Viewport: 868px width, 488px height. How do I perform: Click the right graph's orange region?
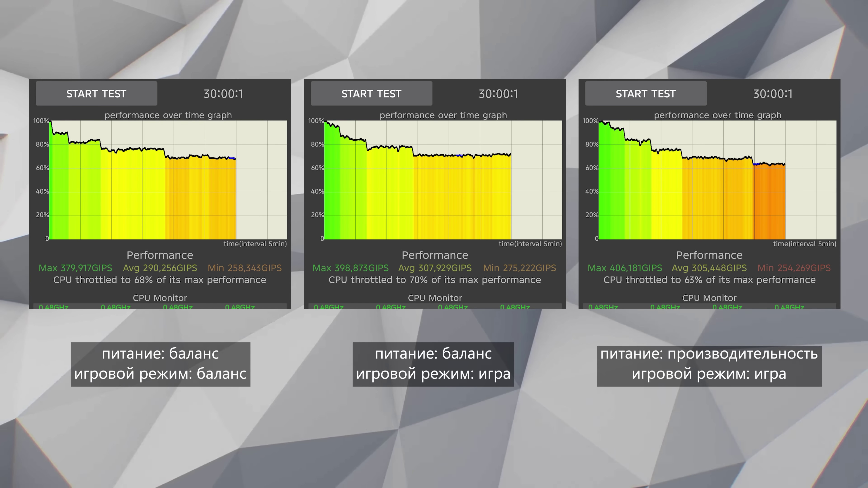pyautogui.click(x=770, y=202)
